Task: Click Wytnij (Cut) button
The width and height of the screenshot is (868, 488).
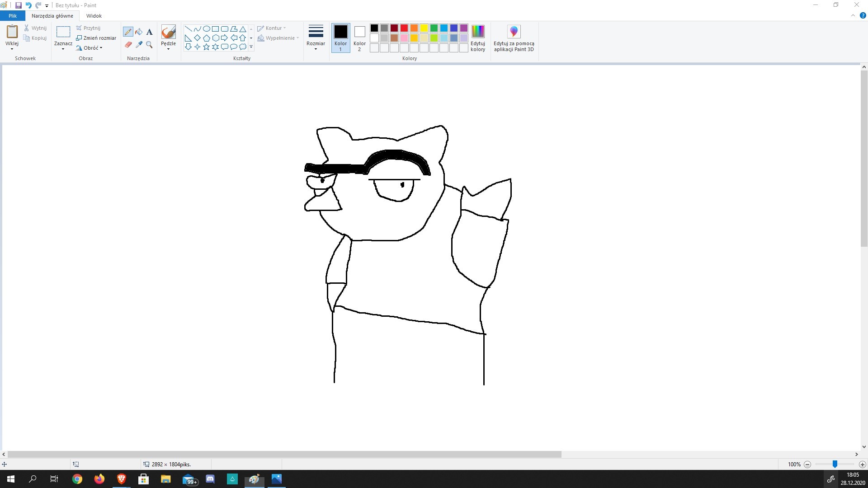Action: pos(35,28)
